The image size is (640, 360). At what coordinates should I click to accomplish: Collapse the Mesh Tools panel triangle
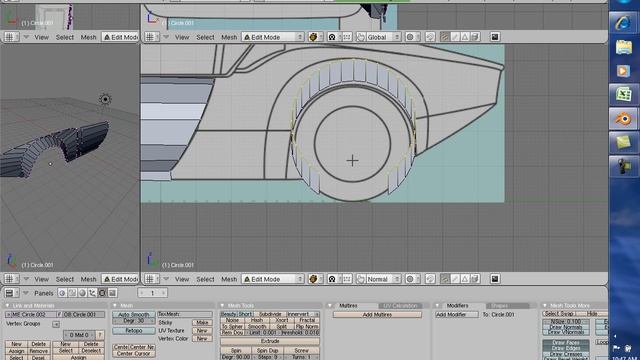222,305
